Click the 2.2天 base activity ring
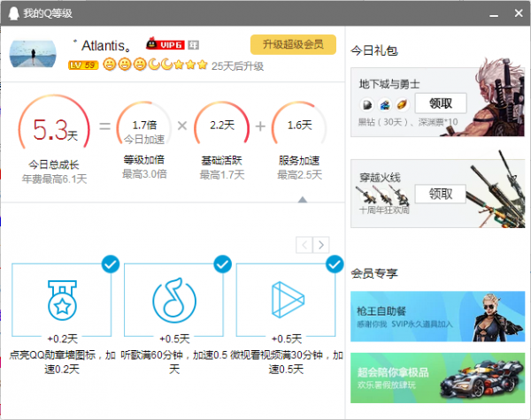The image size is (531, 420). (222, 124)
